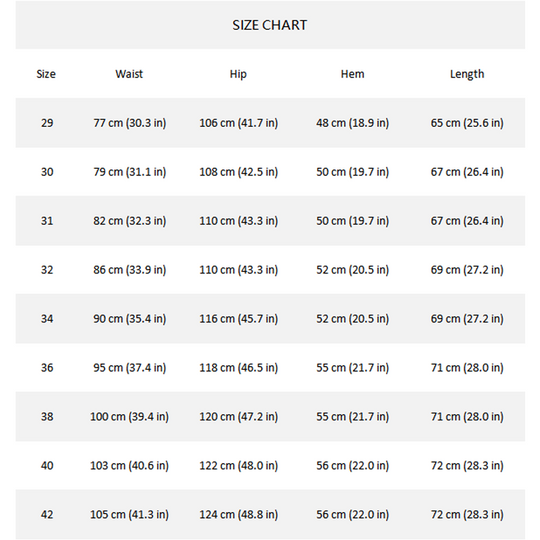Image resolution: width=540 pixels, height=540 pixels.
Task: Select the 118 cm (46.5 in) hip cell
Action: tap(238, 367)
